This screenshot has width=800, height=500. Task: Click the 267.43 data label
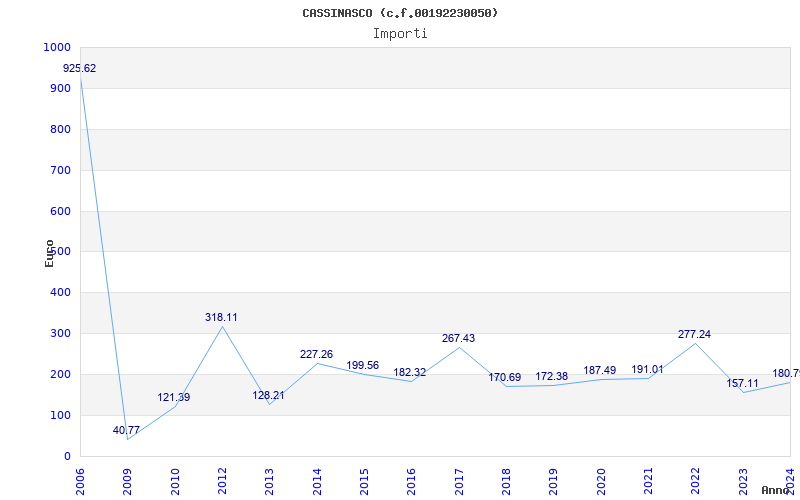458,339
